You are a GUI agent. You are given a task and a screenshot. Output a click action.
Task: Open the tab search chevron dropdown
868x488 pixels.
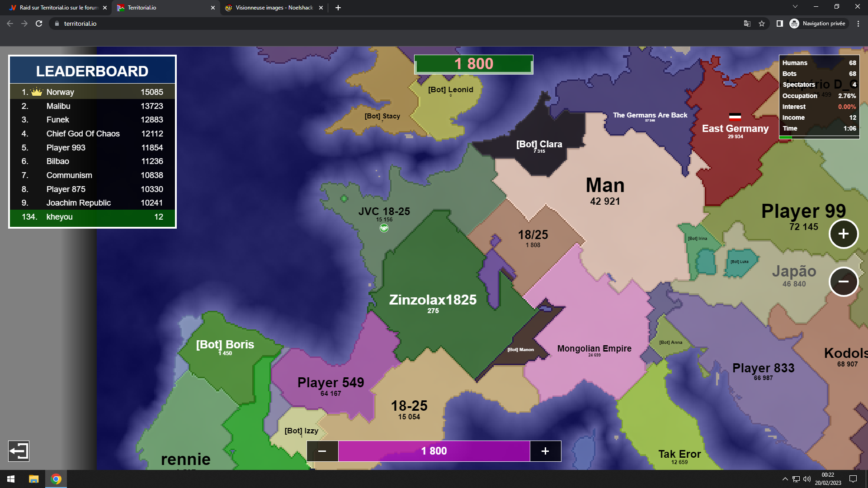pyautogui.click(x=795, y=7)
